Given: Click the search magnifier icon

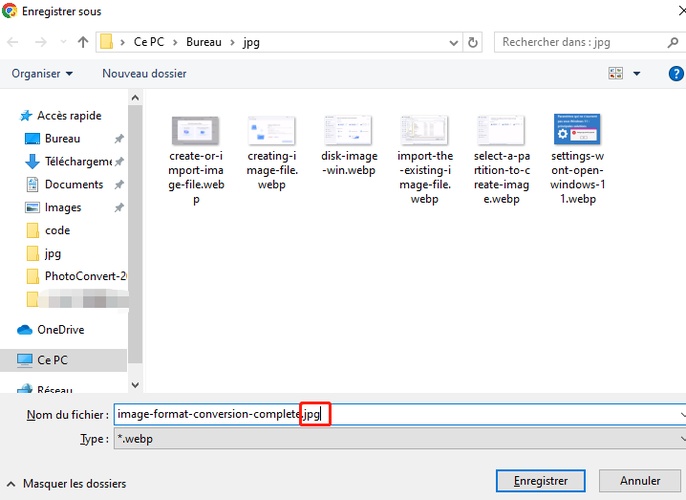Looking at the screenshot, I should [x=673, y=42].
